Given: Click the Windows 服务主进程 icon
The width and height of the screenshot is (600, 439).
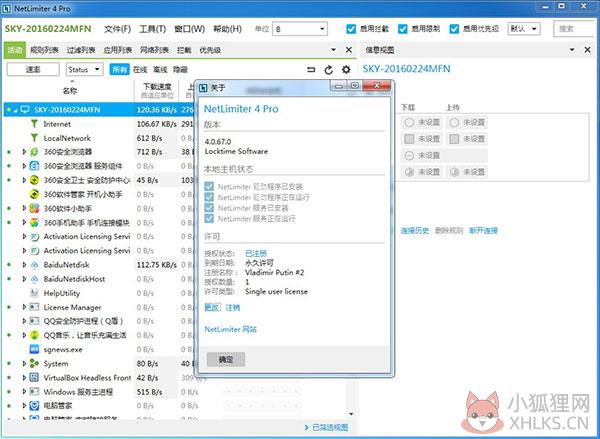Looking at the screenshot, I should pos(34,392).
